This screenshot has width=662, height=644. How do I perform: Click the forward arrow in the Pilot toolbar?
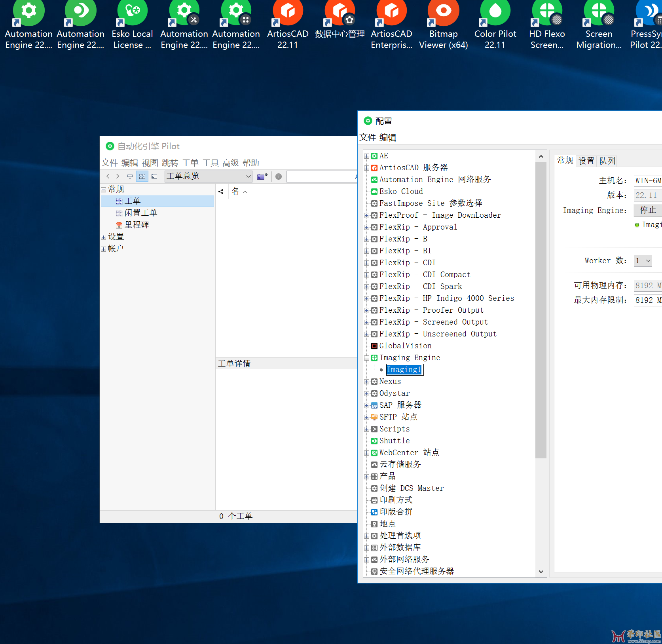pyautogui.click(x=118, y=176)
